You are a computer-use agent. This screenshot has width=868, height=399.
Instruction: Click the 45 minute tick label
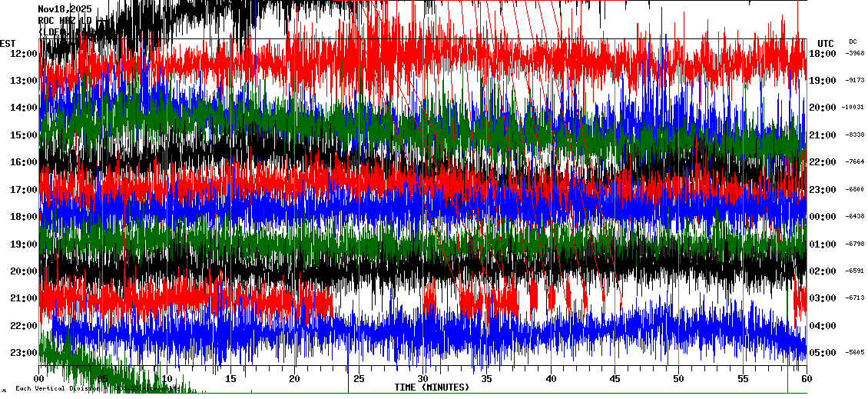tap(615, 379)
